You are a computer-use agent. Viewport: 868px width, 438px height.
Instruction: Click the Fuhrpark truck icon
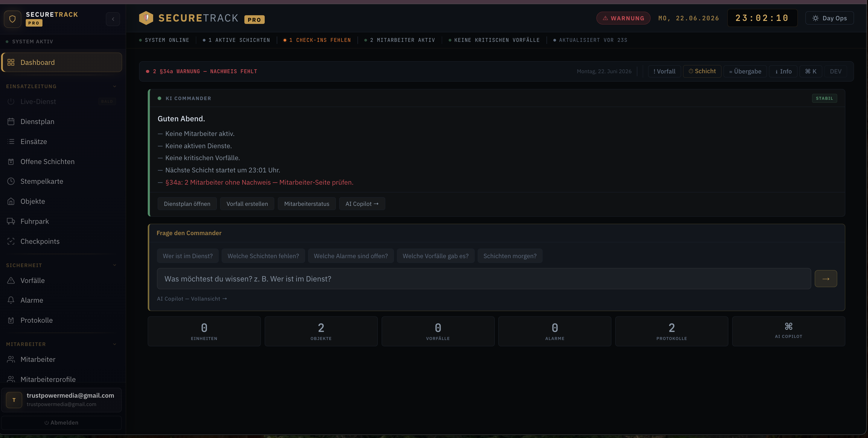11,221
